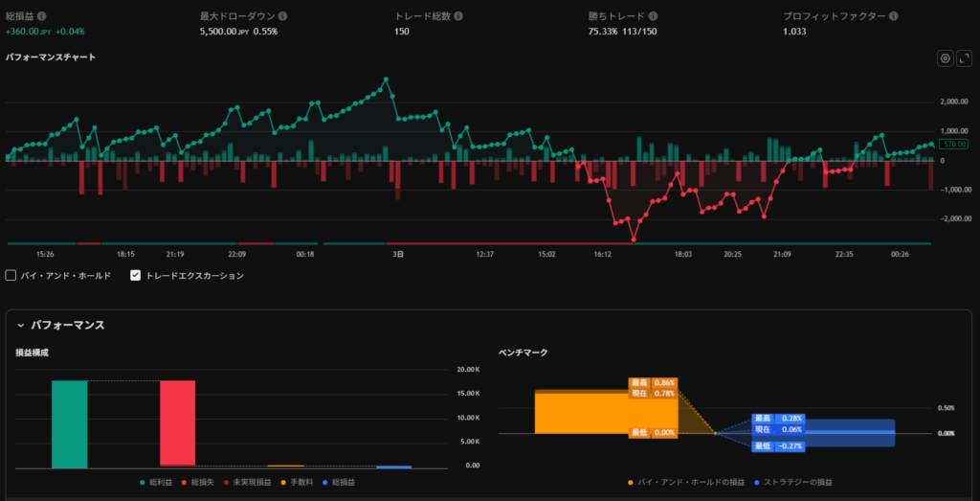Screen dimensions: 980x501
Task: Click info icon beside 勝ちトレード
Action: pyautogui.click(x=654, y=16)
